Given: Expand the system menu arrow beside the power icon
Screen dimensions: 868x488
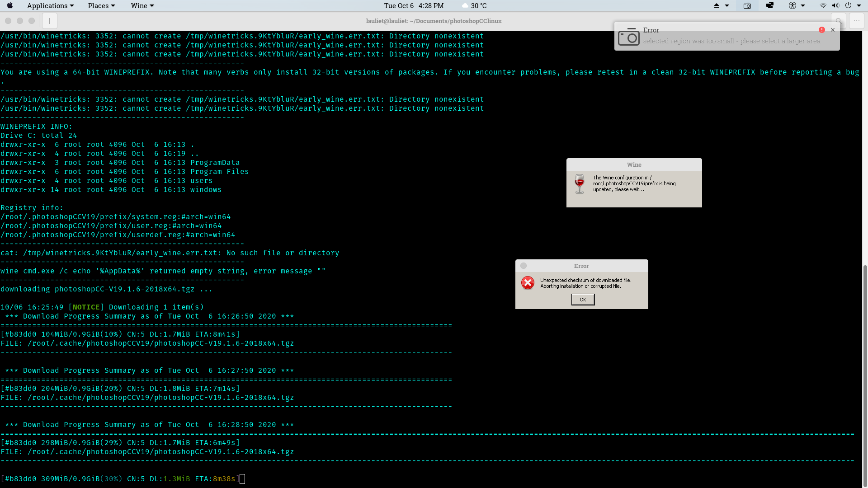Looking at the screenshot, I should [x=859, y=5].
